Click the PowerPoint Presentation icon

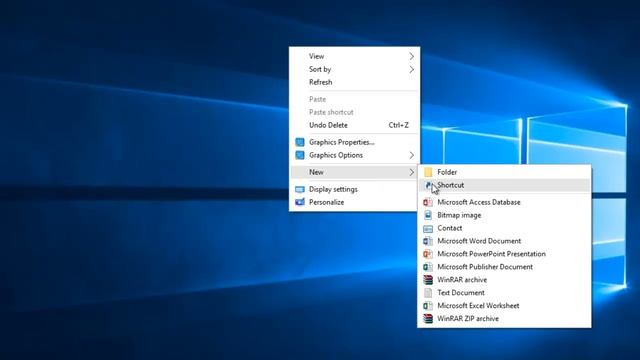click(x=428, y=254)
